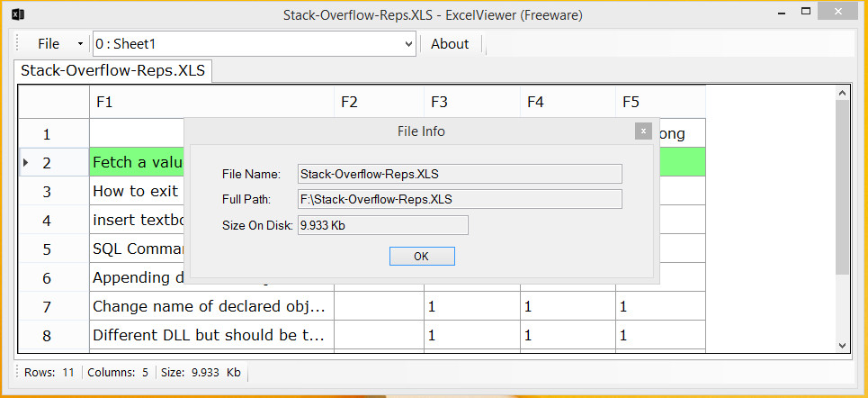Screen dimensions: 868x398
Task: Click empty F2 cell in row 7
Action: (380, 306)
